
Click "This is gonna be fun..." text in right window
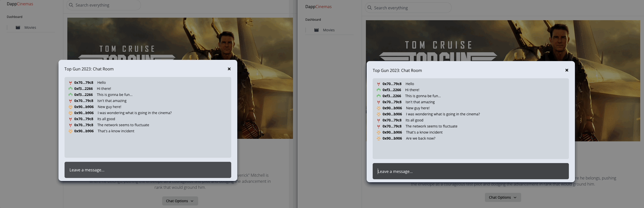tap(423, 96)
